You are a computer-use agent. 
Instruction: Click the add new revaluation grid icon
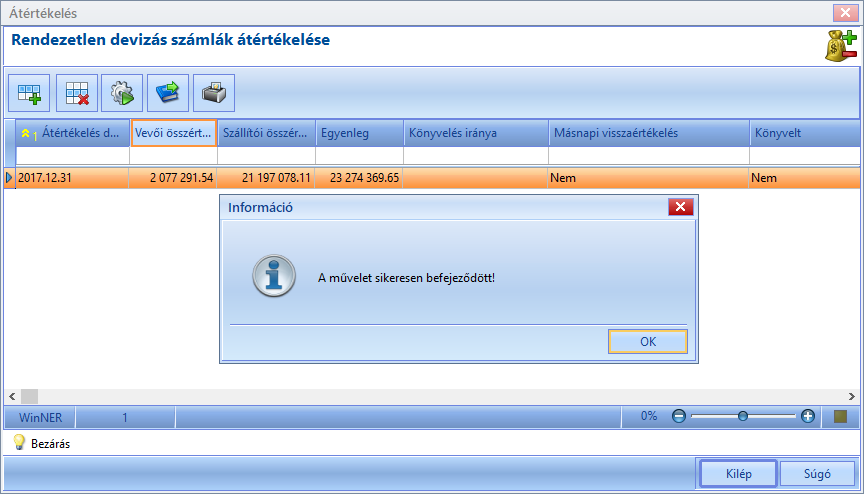[29, 93]
